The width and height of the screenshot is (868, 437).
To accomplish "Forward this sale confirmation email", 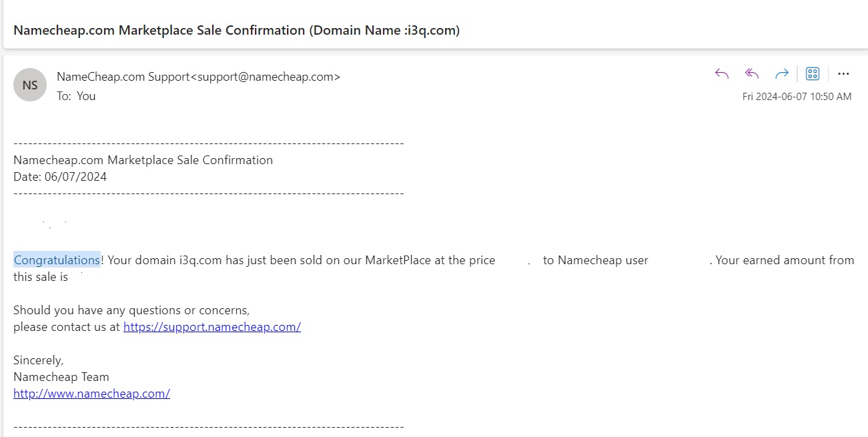I will tap(782, 73).
